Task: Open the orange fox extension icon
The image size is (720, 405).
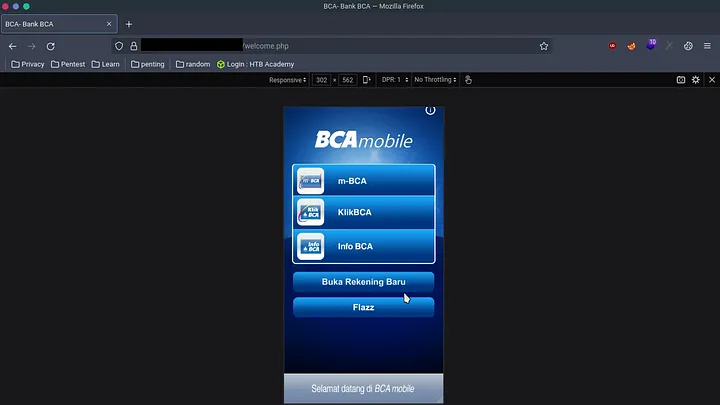Action: click(x=631, y=46)
